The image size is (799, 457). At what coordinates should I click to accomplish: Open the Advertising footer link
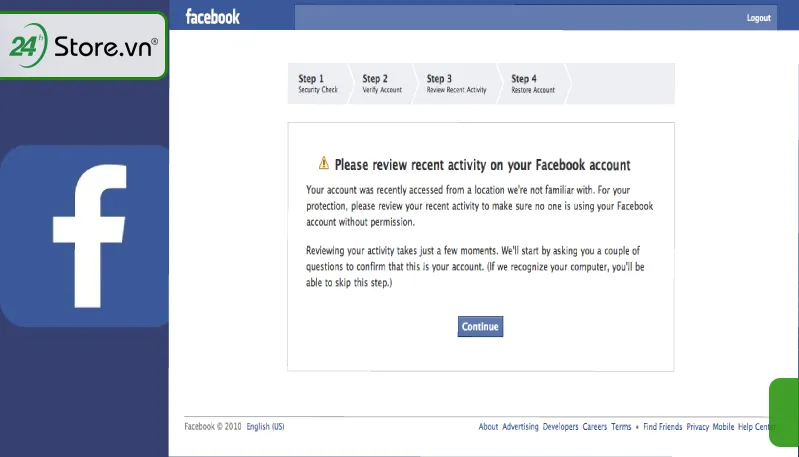520,426
